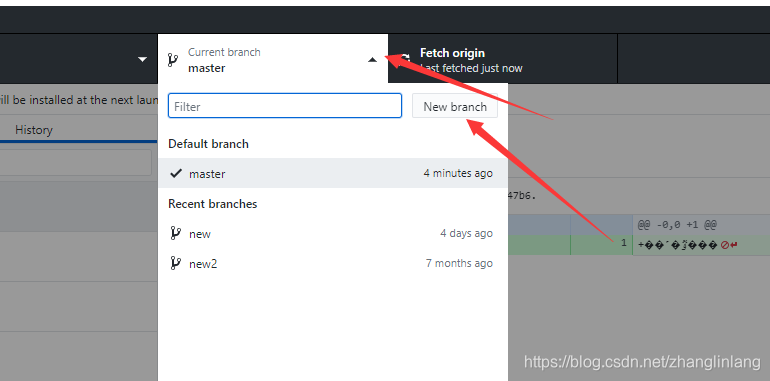Image resolution: width=770 pixels, height=381 pixels.
Task: Focus the branch Filter input field
Action: coord(285,106)
